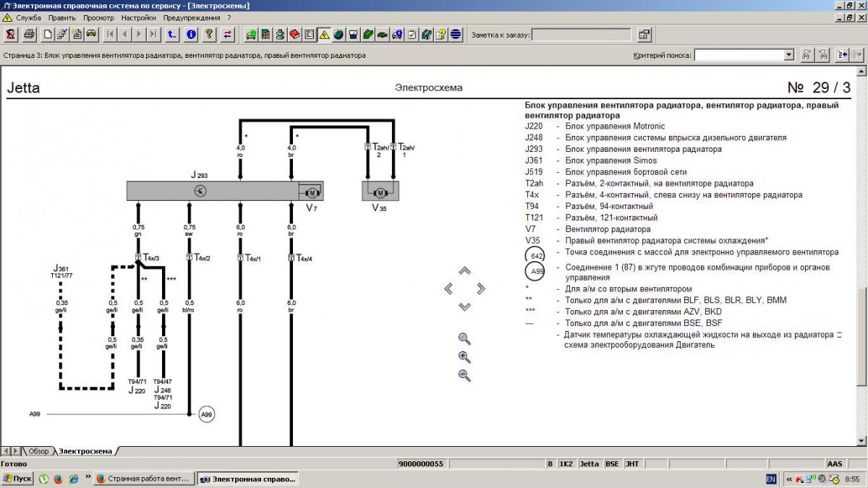Screen dimensions: 868x488
Task: Click the striped blue circle icon
Action: tap(456, 34)
